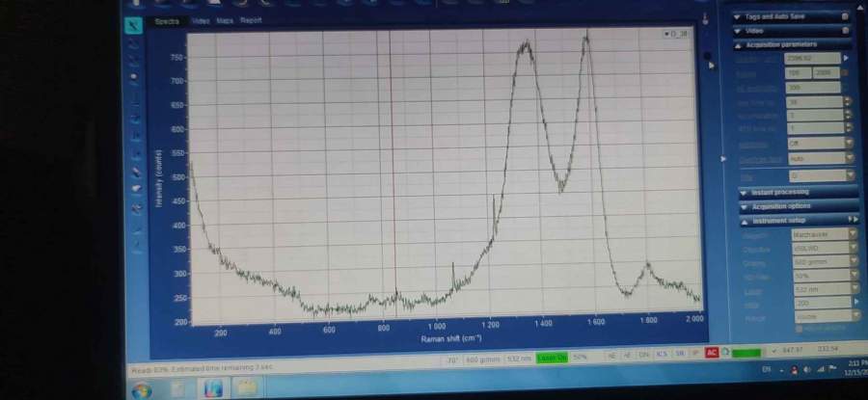
Task: Click the green acquisition progress bar
Action: tap(747, 352)
